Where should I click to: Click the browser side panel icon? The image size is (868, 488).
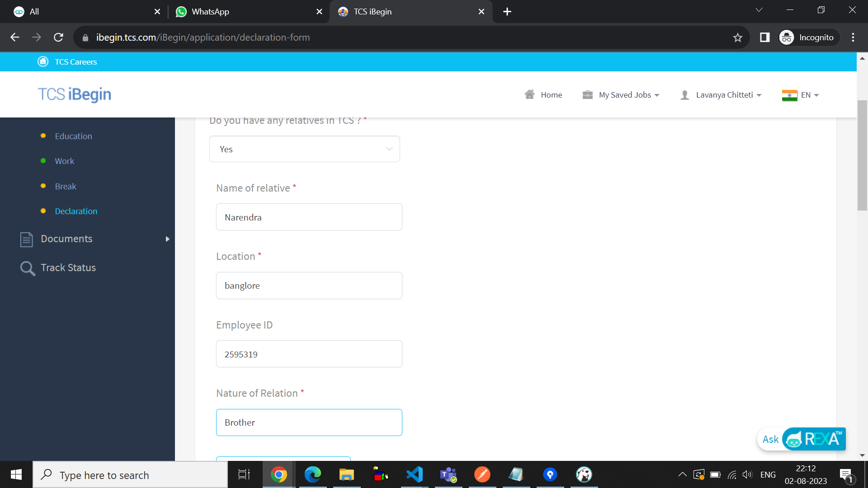[x=765, y=38]
